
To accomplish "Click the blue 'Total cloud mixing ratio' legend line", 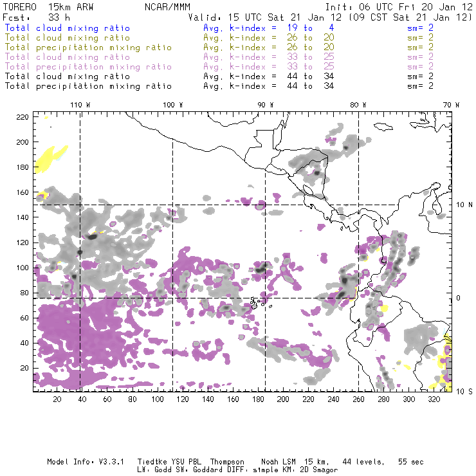I will (x=68, y=28).
